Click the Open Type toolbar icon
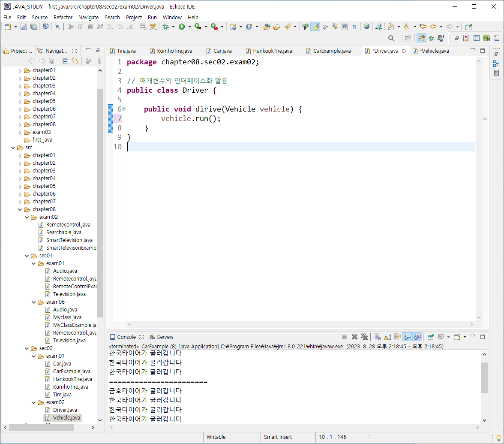504x444 pixels. 267,27
